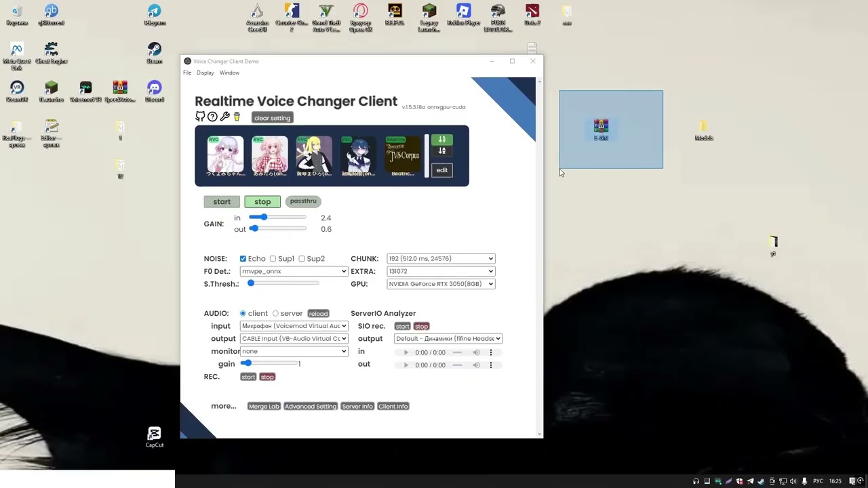This screenshot has width=868, height=488.
Task: Click the Steam icon in system tray
Action: coord(761,481)
